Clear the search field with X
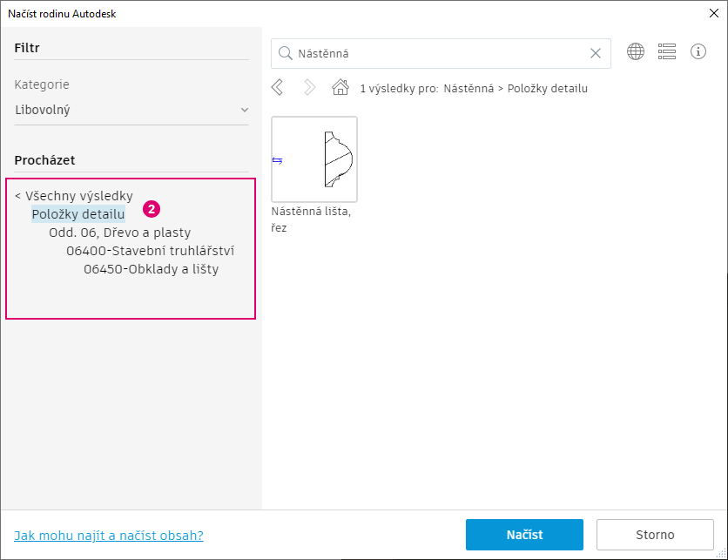The image size is (728, 560). pos(596,53)
